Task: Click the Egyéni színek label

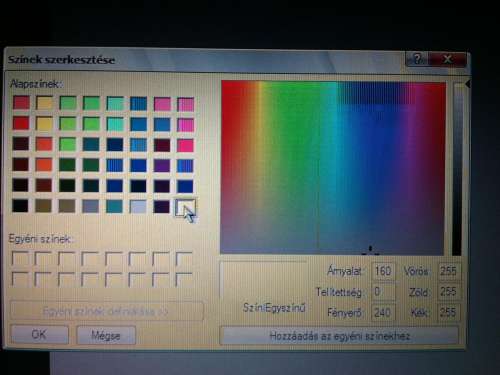Action: (40, 239)
